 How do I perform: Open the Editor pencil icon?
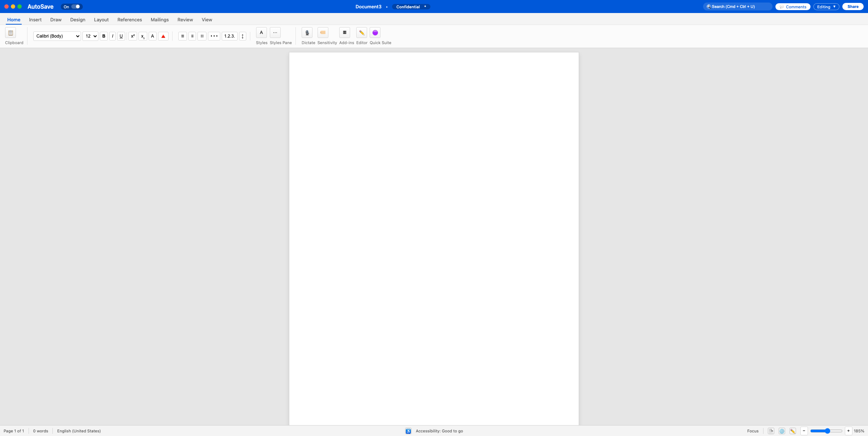(361, 33)
